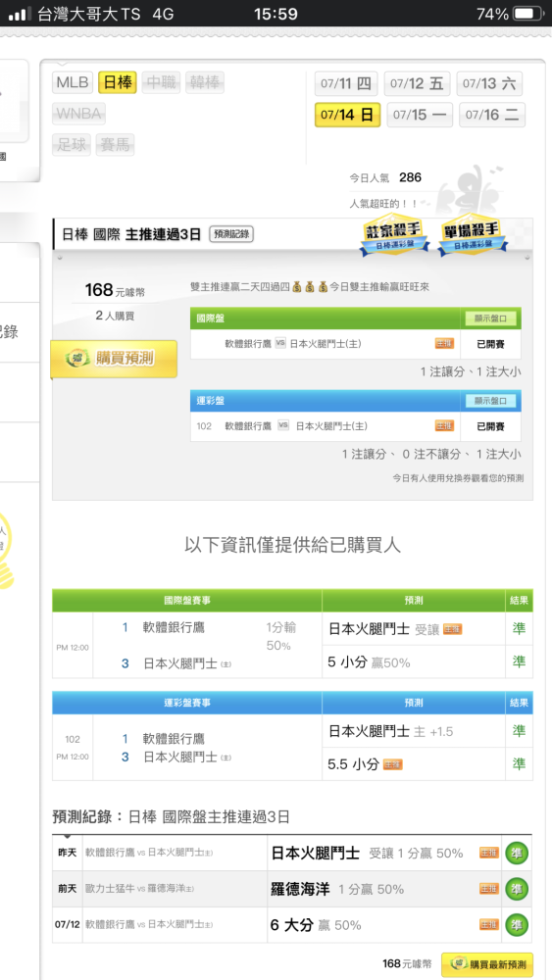Choose date 07/14 日
The width and height of the screenshot is (552, 980).
point(348,115)
